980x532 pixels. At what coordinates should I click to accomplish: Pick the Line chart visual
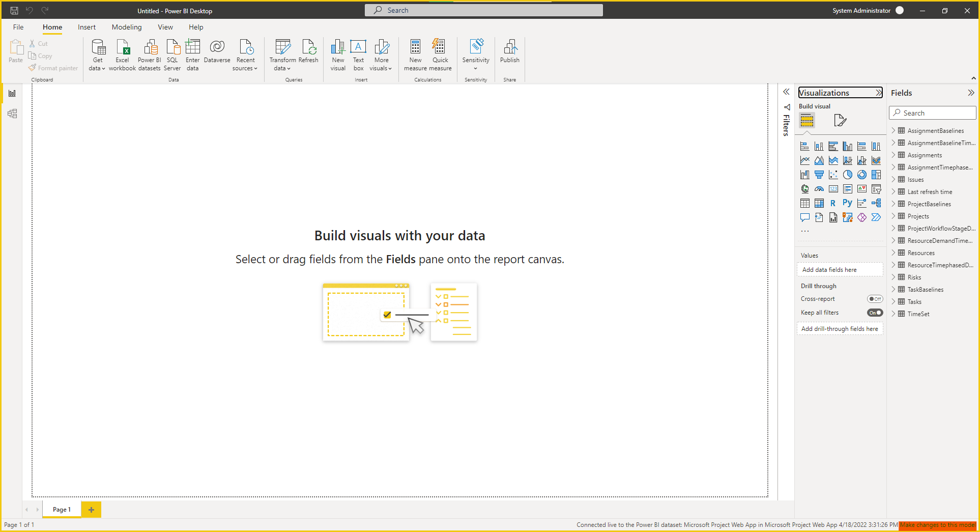pyautogui.click(x=804, y=160)
